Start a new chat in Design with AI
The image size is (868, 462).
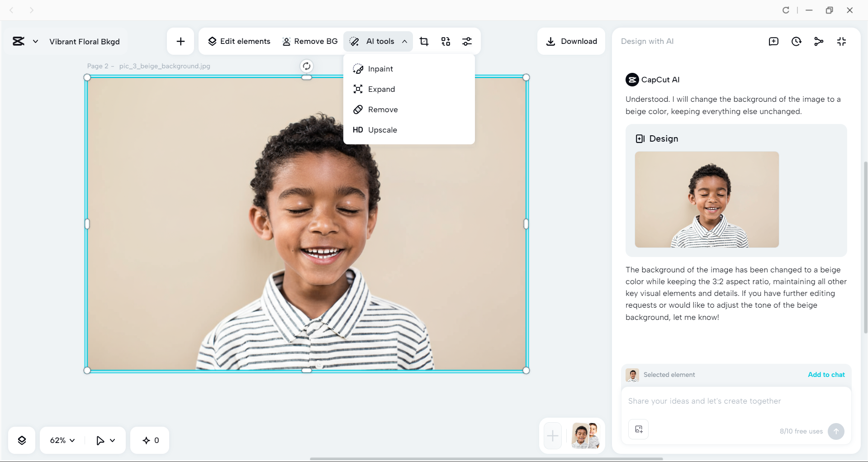pyautogui.click(x=773, y=41)
